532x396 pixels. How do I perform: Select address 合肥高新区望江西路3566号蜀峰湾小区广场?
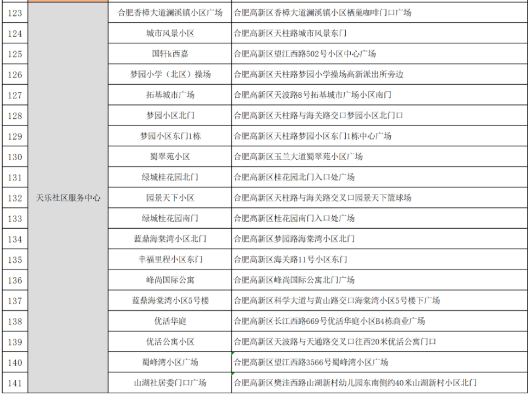coord(379,362)
